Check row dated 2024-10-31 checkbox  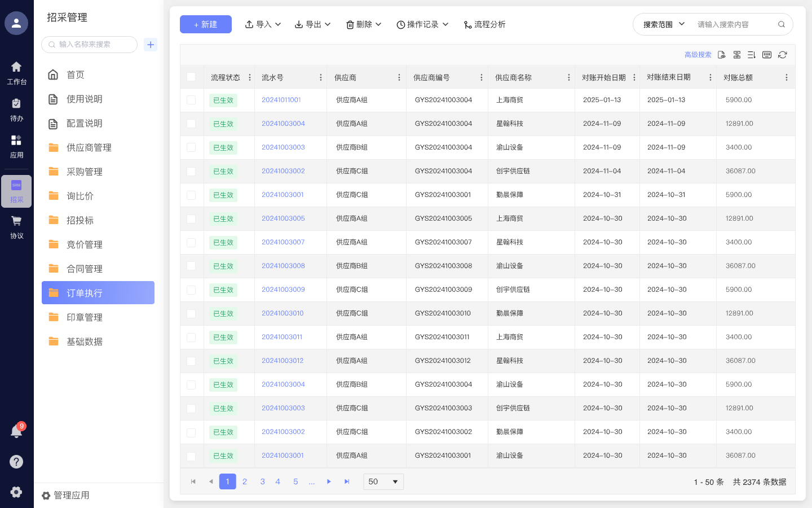tap(191, 195)
